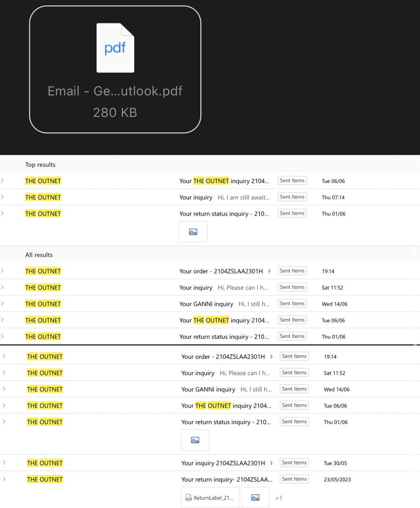Select THE OUTNET sender on Thu 07:14 row
This screenshot has height=508, width=420.
pos(43,197)
